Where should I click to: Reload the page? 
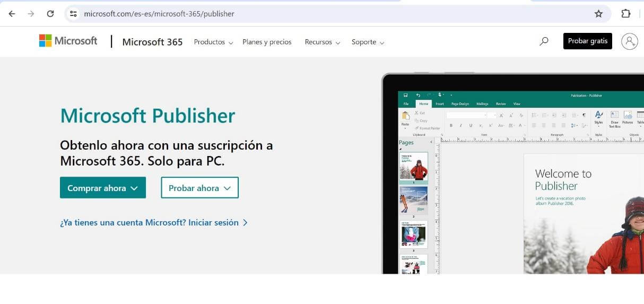click(50, 14)
